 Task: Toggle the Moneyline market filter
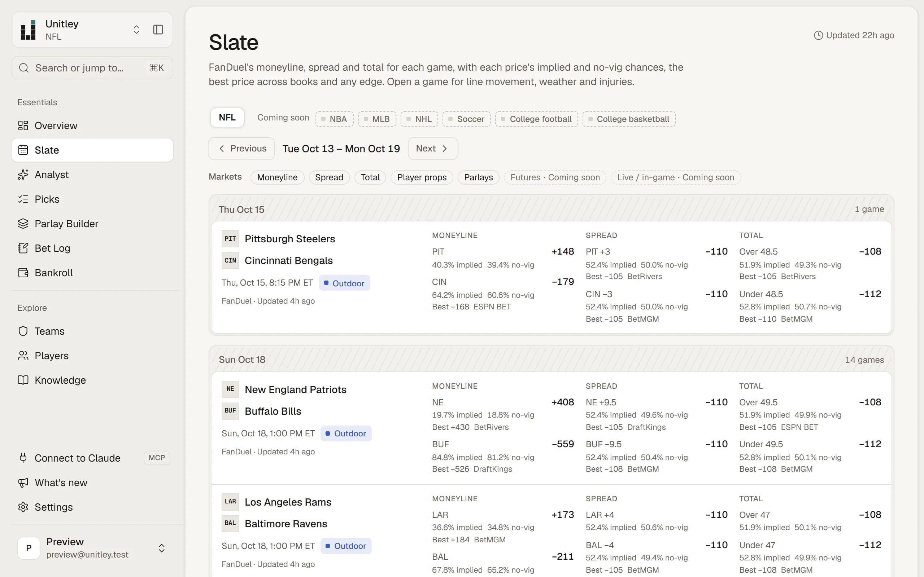(277, 177)
